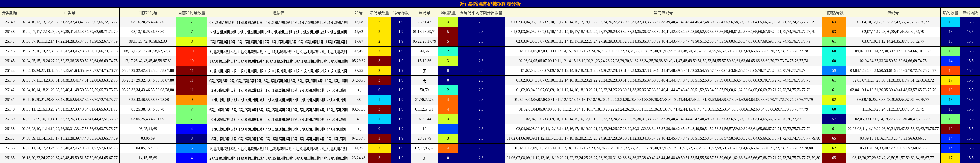Select period number 26139 cell
This screenshot has height=163, width=980.
click(10, 119)
